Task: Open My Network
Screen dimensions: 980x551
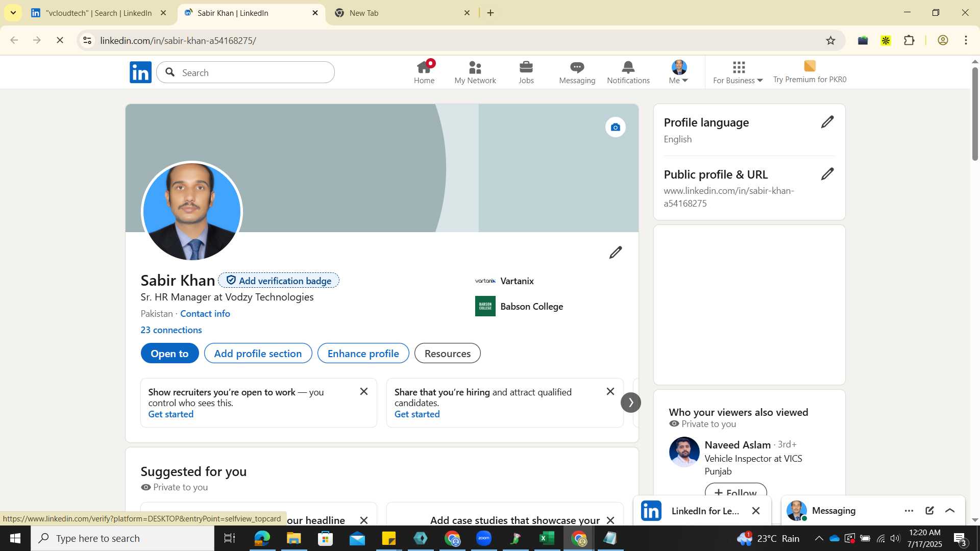Action: pyautogui.click(x=475, y=72)
